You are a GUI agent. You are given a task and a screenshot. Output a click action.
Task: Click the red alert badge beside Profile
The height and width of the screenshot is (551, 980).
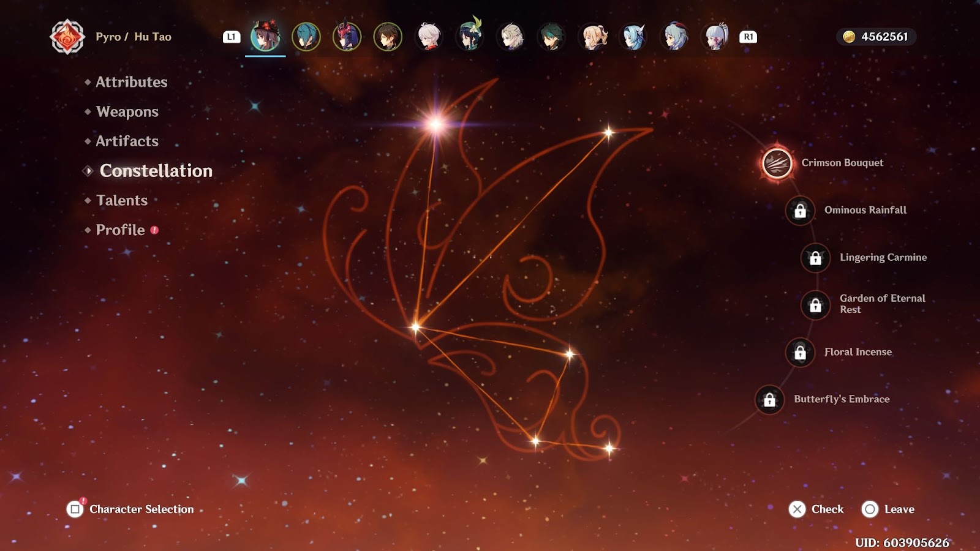click(154, 230)
